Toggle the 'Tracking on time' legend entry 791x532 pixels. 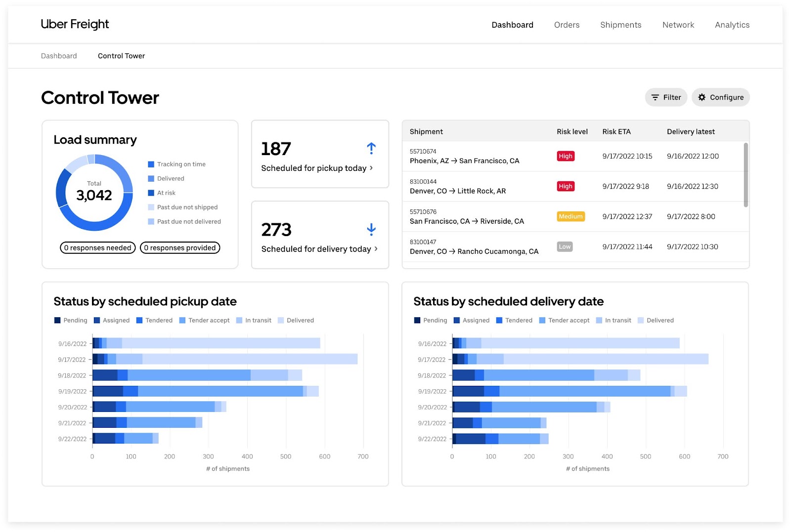[x=176, y=164]
